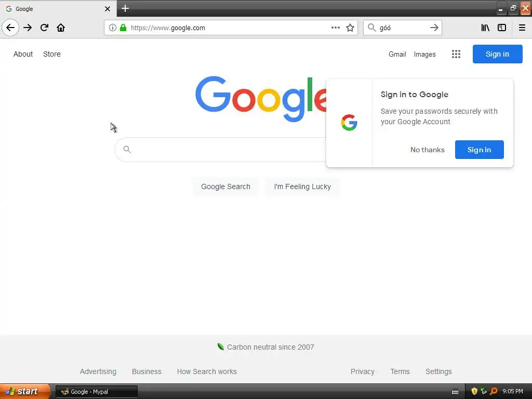
Task: Click the magnifier in browser search box
Action: pos(372,28)
